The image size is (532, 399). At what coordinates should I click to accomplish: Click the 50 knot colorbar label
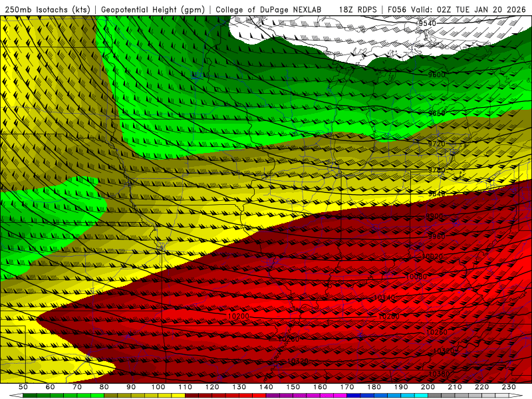[23, 387]
